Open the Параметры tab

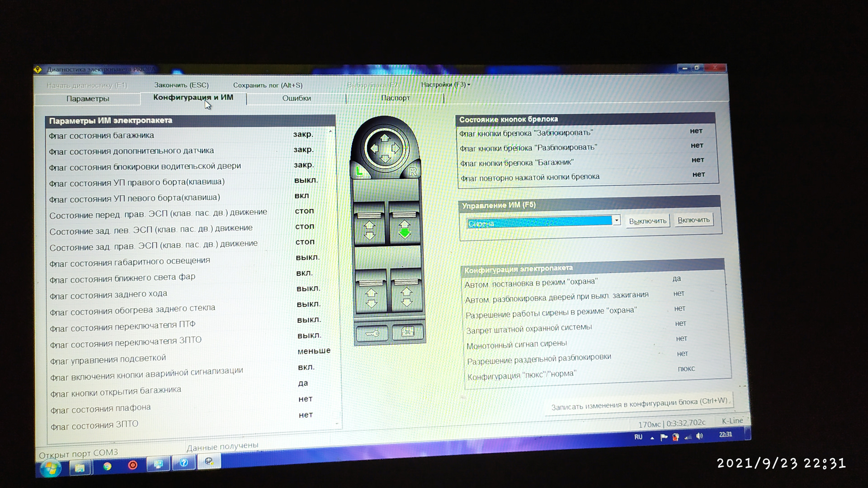[x=88, y=99]
